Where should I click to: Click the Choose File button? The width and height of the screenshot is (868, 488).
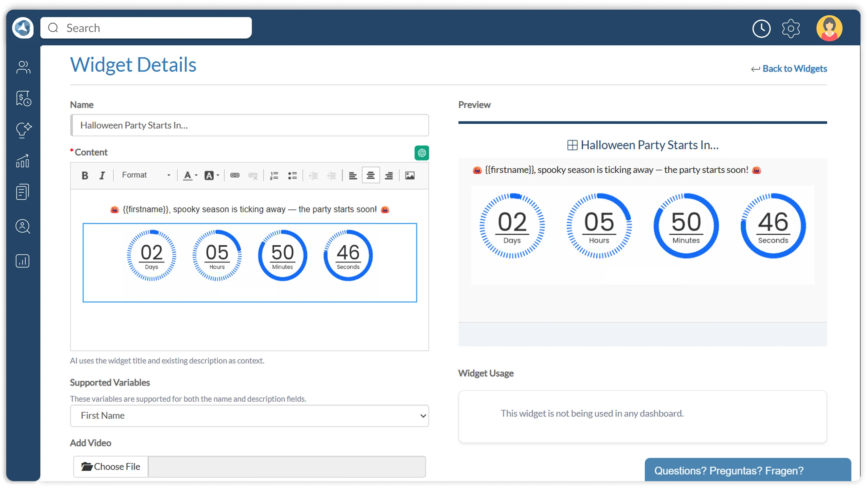[x=111, y=467]
